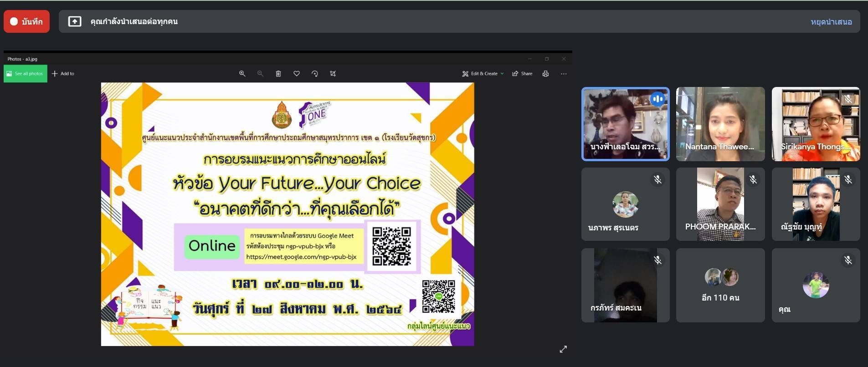
Task: Click muted mic icon on Sirikanya tile
Action: [848, 99]
